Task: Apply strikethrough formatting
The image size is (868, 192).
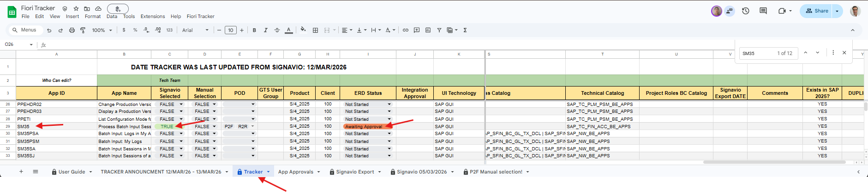Action: [x=277, y=30]
